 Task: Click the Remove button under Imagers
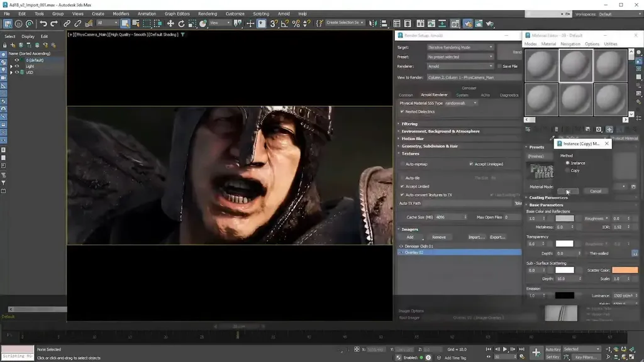pyautogui.click(x=438, y=237)
